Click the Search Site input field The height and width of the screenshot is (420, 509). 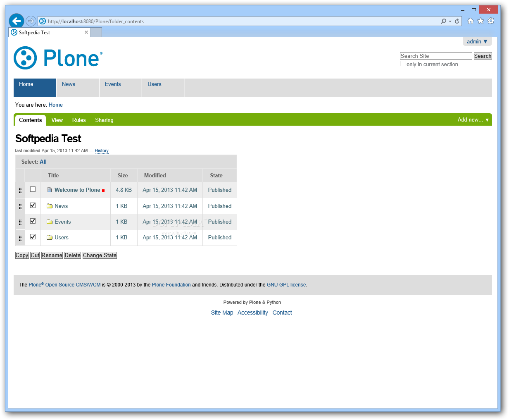pyautogui.click(x=436, y=56)
